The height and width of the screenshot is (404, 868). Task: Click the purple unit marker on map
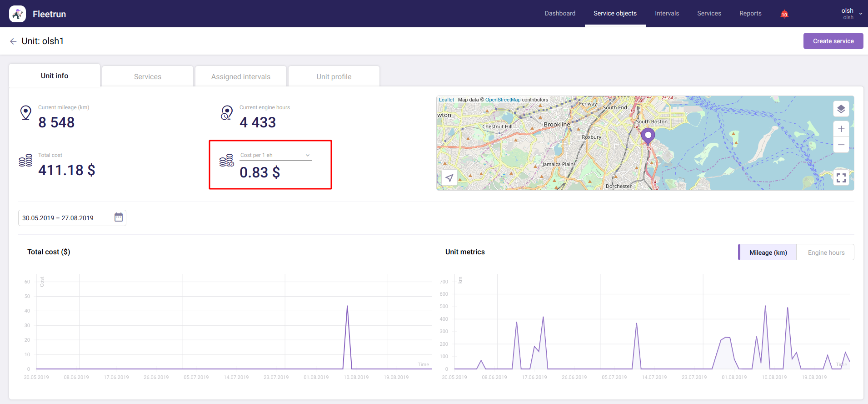click(648, 135)
